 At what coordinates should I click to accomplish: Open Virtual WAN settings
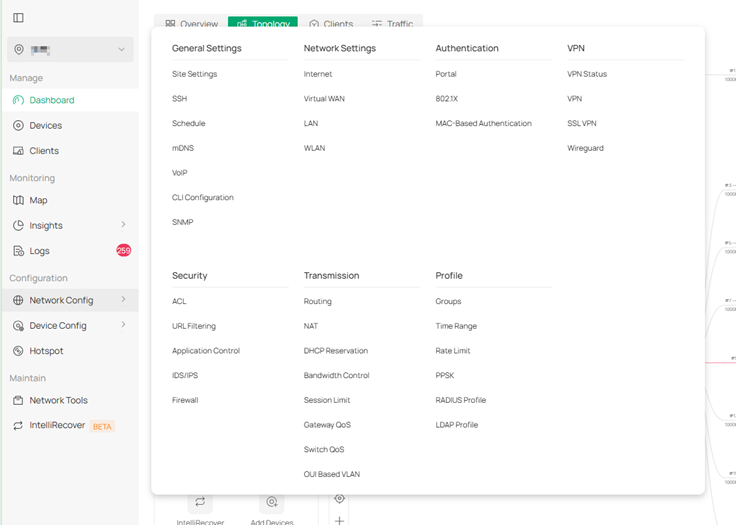pos(324,99)
